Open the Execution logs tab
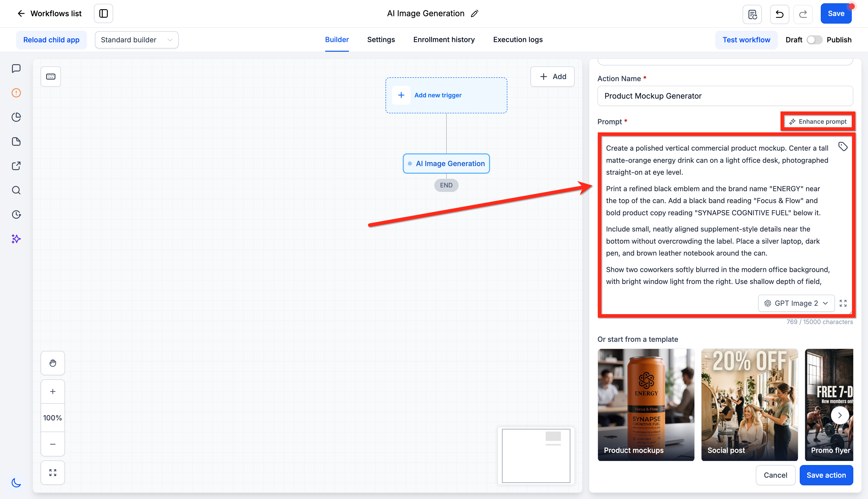Screen dimensions: 868x499 pyautogui.click(x=518, y=40)
